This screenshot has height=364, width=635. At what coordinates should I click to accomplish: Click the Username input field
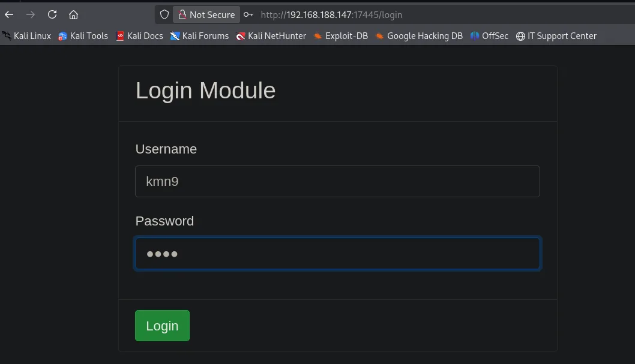(x=337, y=181)
